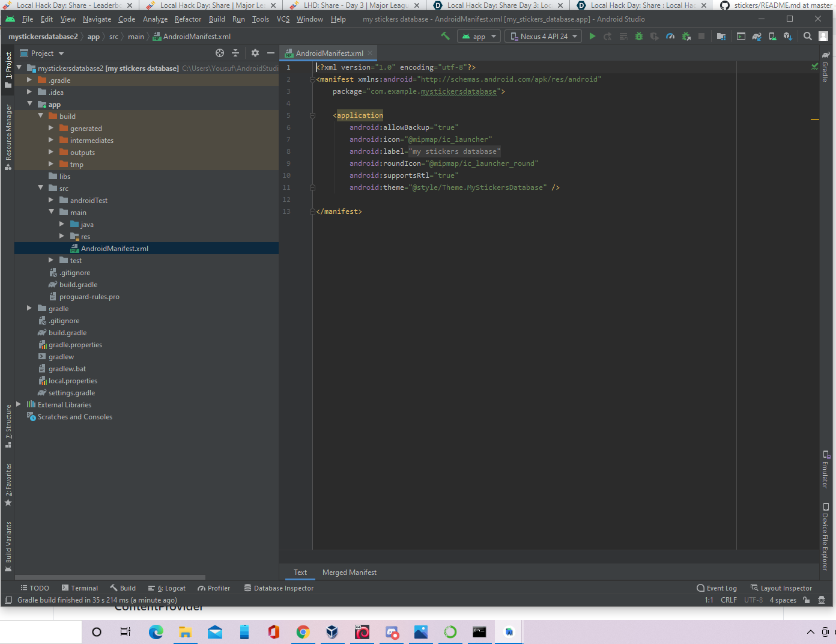Open the Refactor menu
836x644 pixels.
click(x=187, y=19)
